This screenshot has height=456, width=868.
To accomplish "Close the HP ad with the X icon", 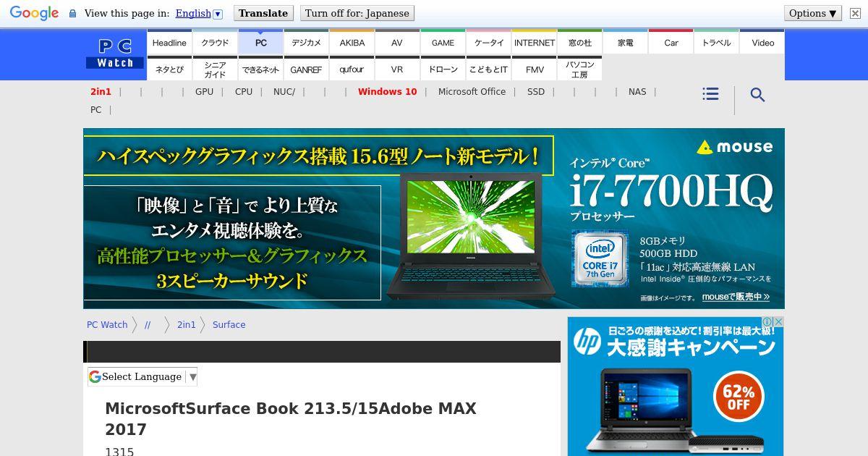I will pyautogui.click(x=779, y=321).
